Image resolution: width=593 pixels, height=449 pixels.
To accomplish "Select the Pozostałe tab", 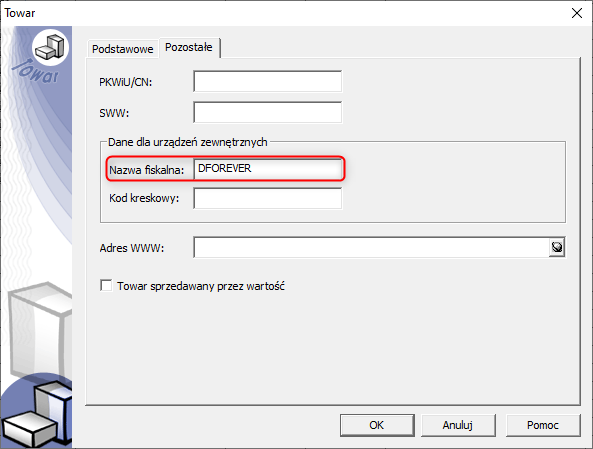I will [189, 47].
